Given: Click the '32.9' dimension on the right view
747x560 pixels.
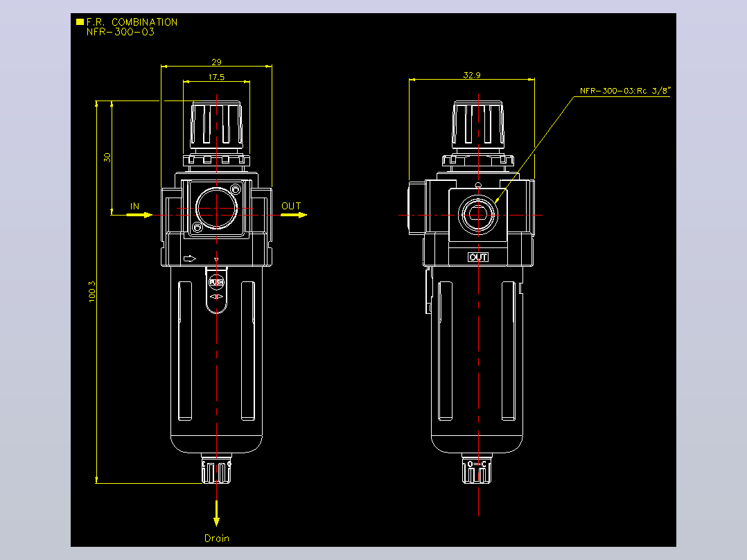Looking at the screenshot, I should [472, 75].
